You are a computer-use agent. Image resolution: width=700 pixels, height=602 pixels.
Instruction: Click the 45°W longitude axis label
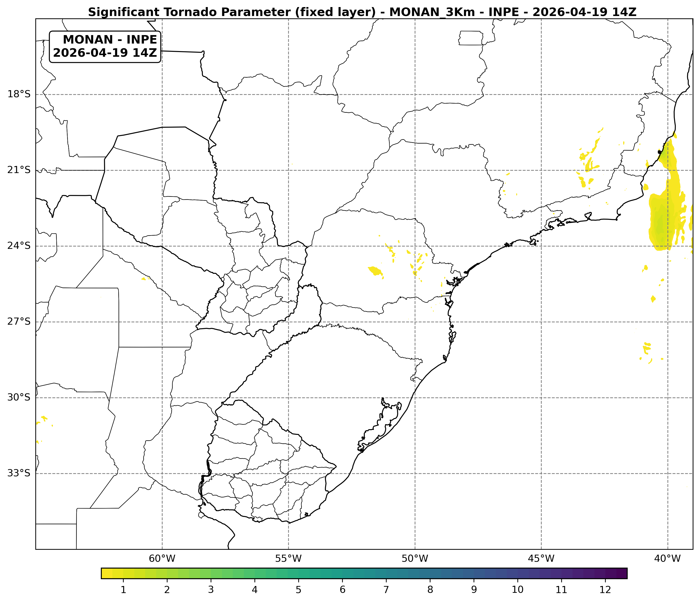coord(541,559)
